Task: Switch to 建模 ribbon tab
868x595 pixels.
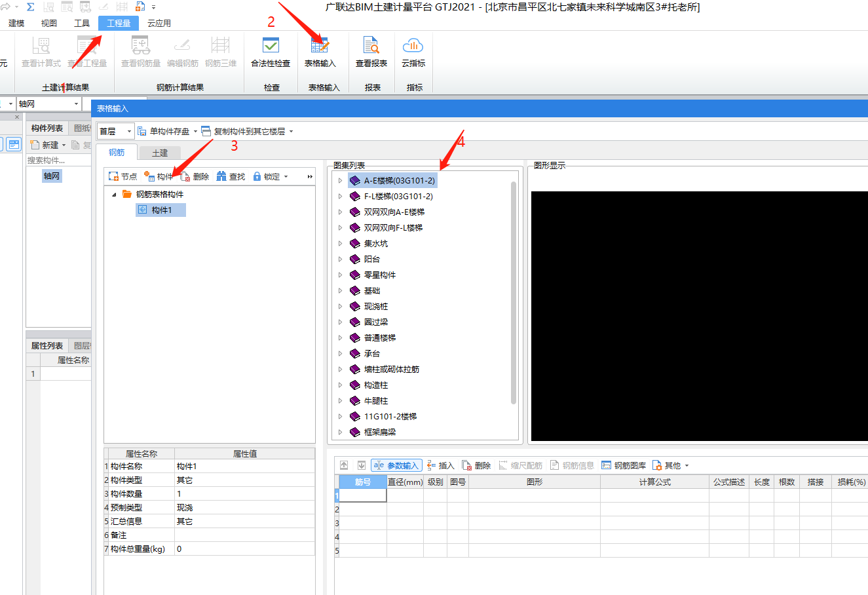Action: pos(16,23)
